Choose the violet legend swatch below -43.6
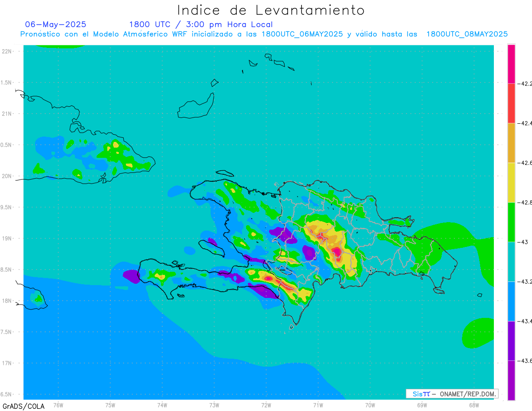 point(511,380)
